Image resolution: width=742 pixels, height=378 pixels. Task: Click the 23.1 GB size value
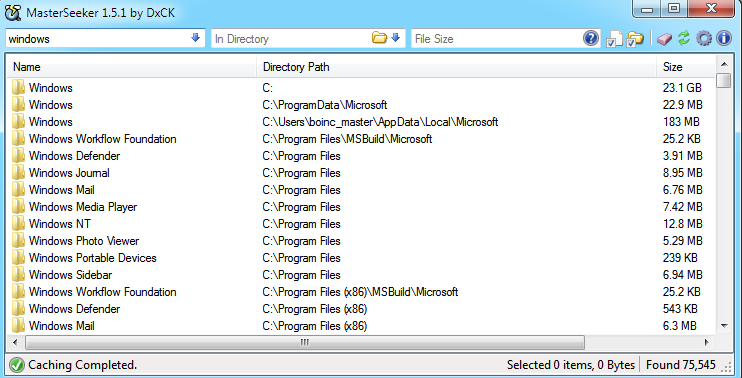point(682,88)
